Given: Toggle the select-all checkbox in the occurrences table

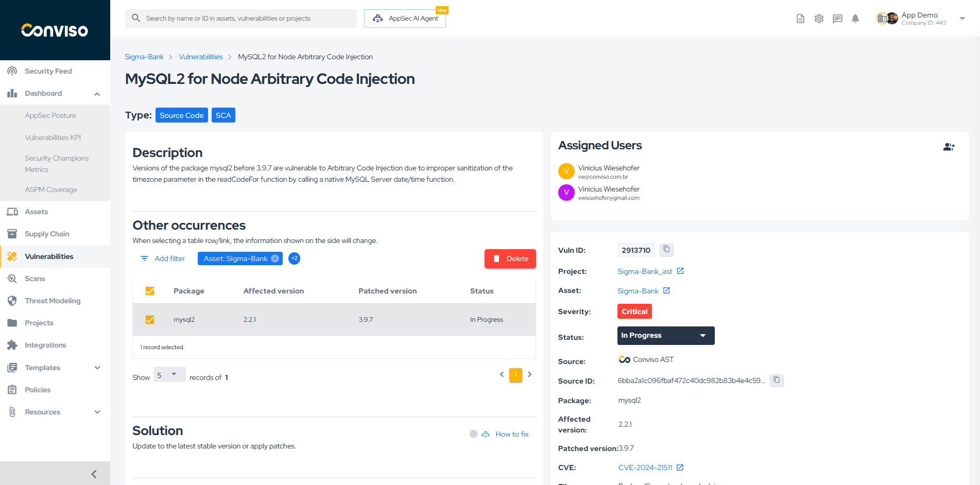Looking at the screenshot, I should [x=150, y=290].
